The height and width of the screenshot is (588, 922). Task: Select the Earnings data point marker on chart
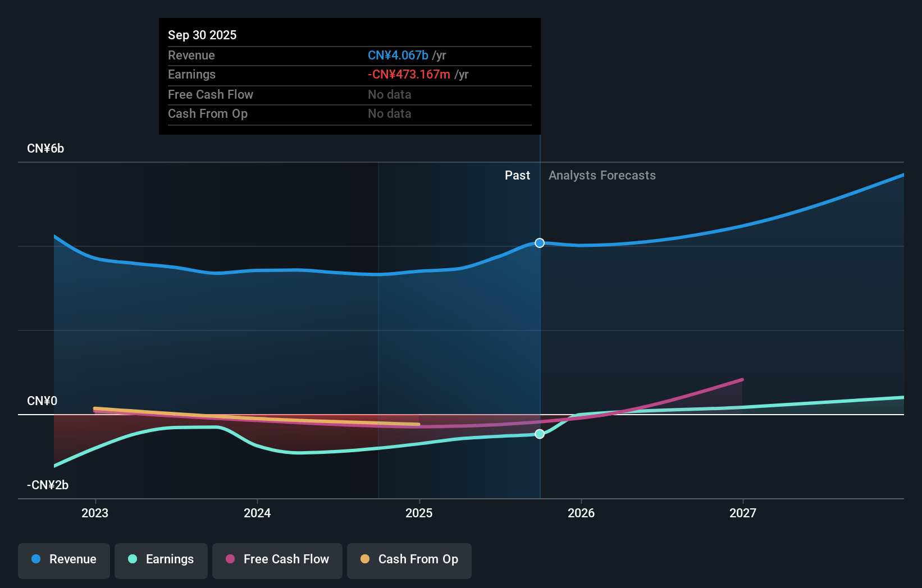540,434
